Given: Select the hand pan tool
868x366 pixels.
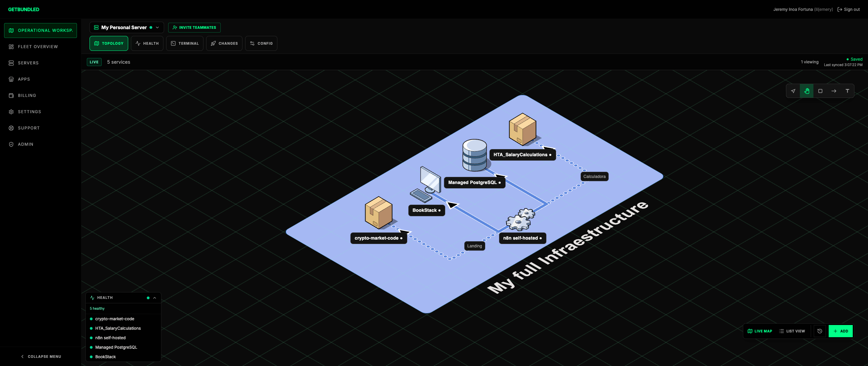Looking at the screenshot, I should (807, 91).
